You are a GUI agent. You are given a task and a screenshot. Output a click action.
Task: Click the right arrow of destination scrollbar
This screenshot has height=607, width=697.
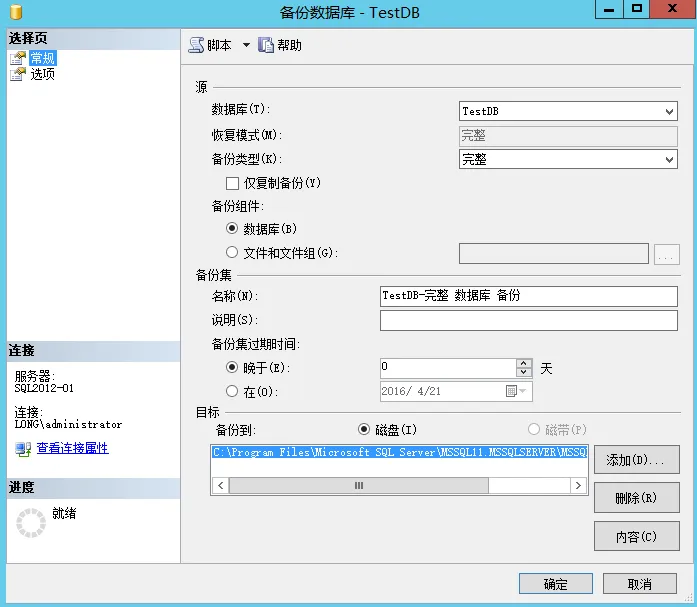point(578,486)
